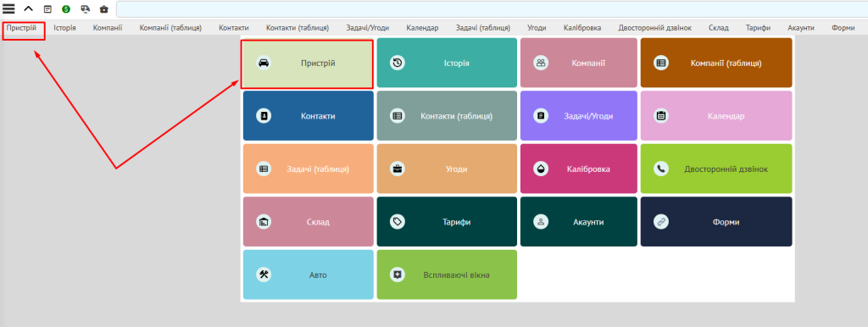Screen dimensions: 868x327
Task: Go to Контакти in the menu bar
Action: pyautogui.click(x=234, y=28)
